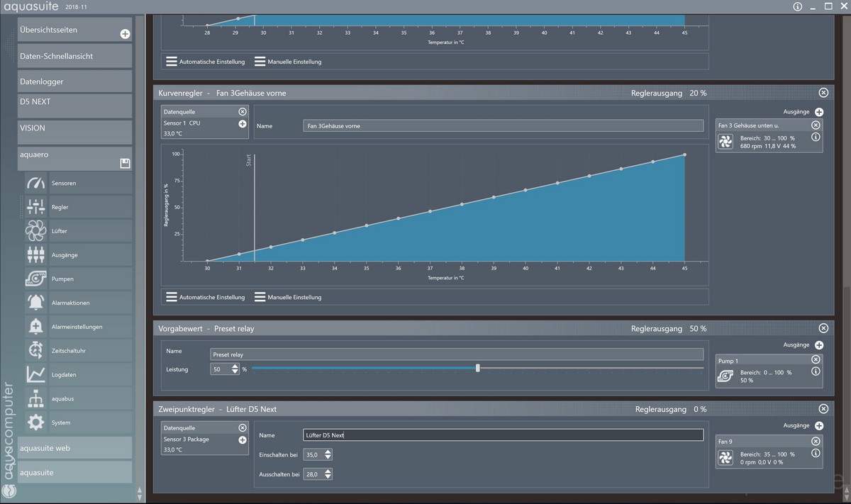
Task: Click the sidebar scroll up arrow
Action: 139,489
